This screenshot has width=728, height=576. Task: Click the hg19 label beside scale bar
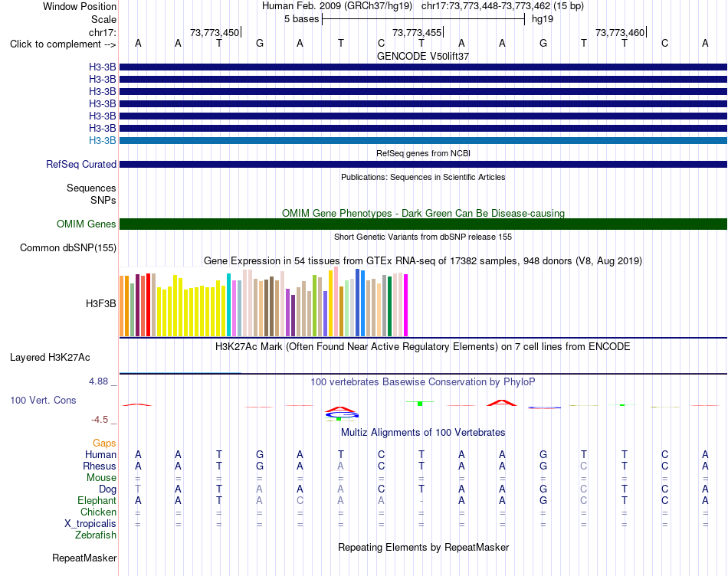click(x=543, y=19)
